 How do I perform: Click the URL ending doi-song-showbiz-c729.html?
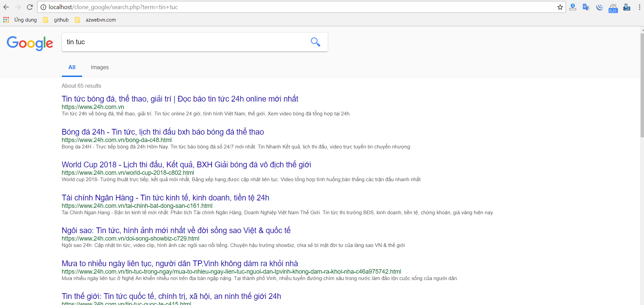130,239
